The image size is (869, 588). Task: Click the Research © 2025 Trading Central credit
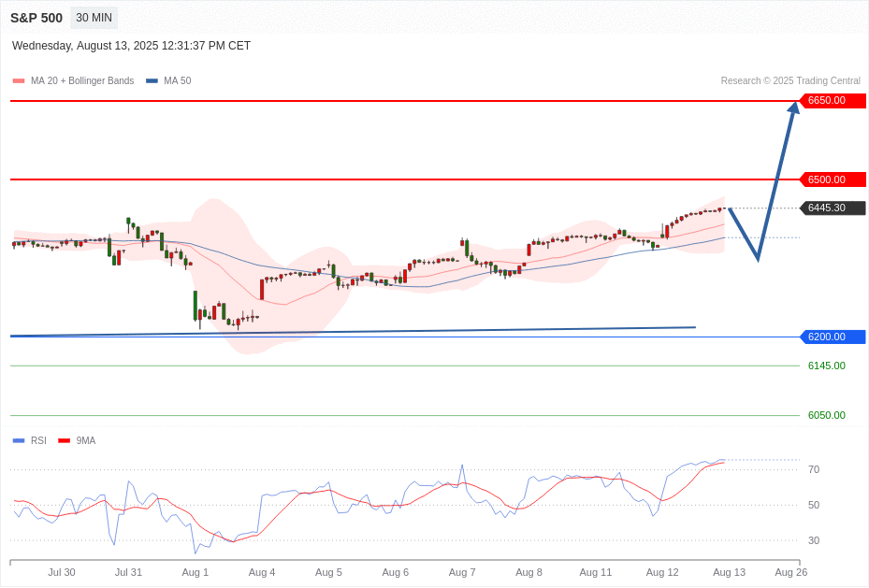790,80
